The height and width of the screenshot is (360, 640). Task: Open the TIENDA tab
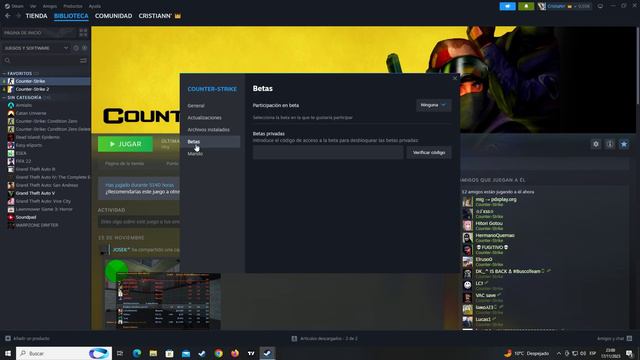tap(36, 16)
